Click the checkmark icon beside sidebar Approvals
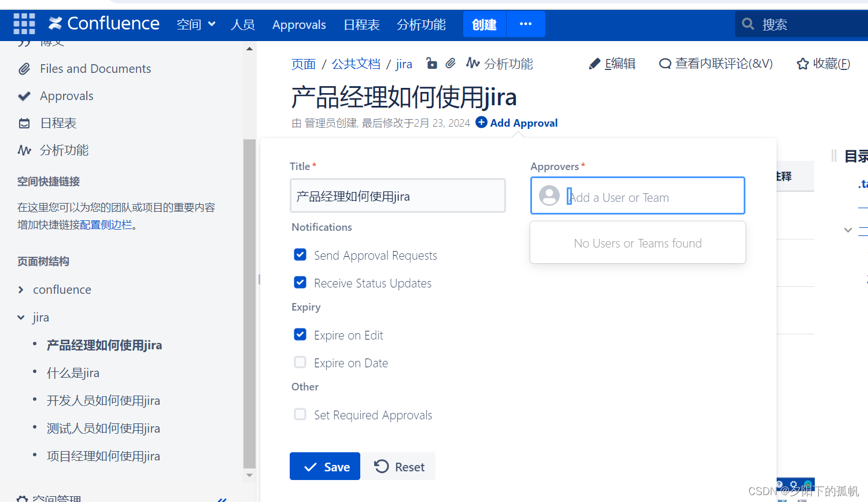The image size is (868, 502). coord(24,96)
